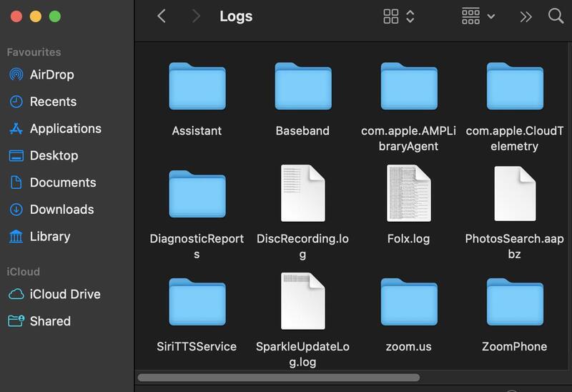This screenshot has width=572, height=392.
Task: Select Downloads in Favourites sidebar
Action: tap(61, 210)
